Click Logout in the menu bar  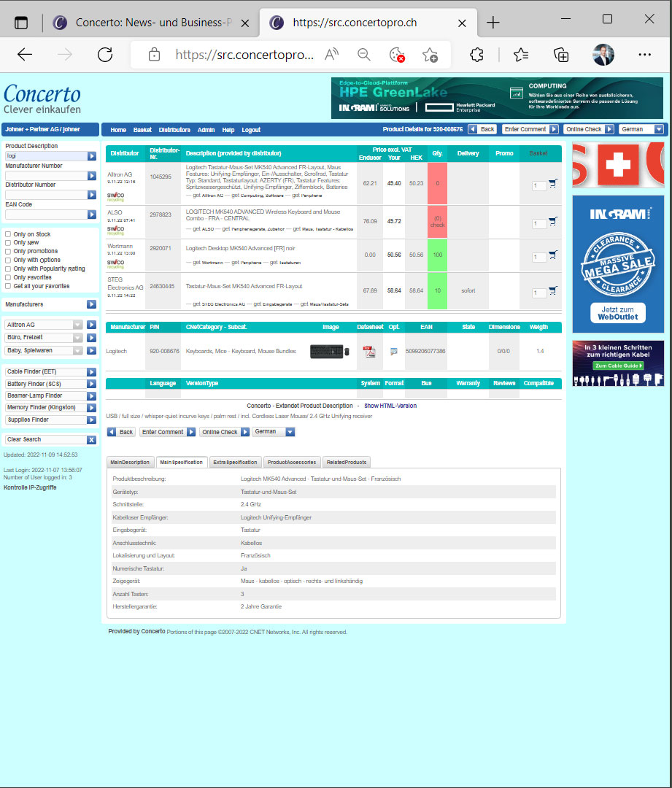pos(251,130)
